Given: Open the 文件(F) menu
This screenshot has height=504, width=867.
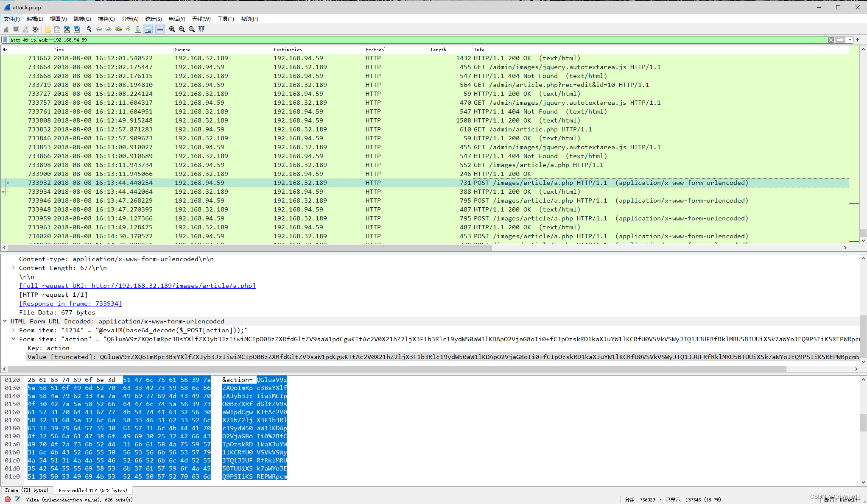Looking at the screenshot, I should pos(12,19).
